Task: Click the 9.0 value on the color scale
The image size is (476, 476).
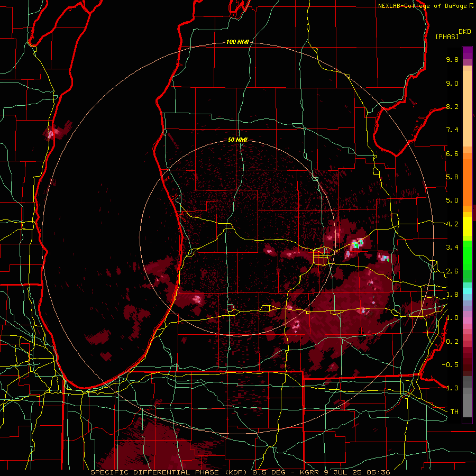Action: [452, 83]
